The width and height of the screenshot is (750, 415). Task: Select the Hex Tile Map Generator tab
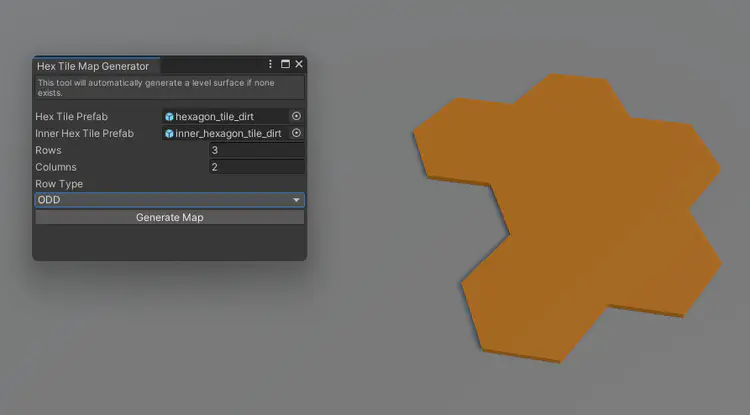point(92,66)
